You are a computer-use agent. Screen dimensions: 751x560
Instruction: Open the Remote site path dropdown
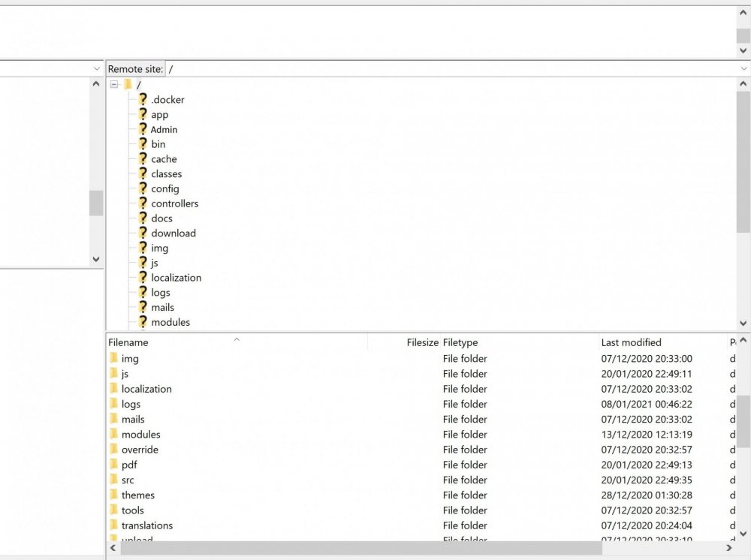[x=743, y=69]
